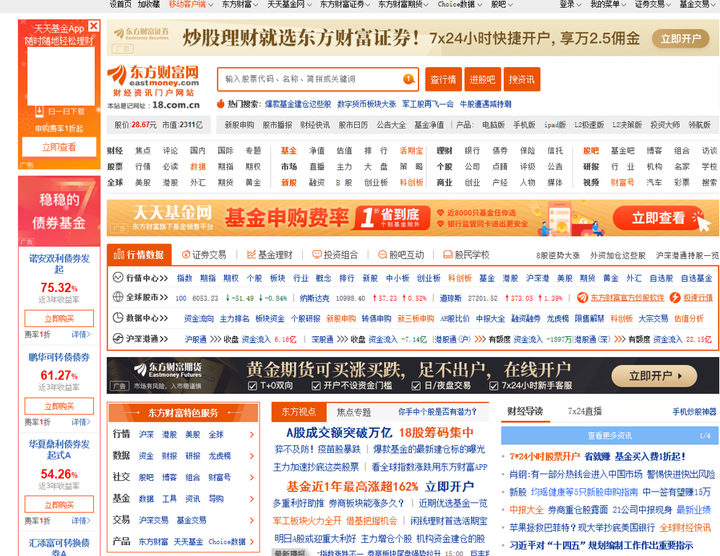Click 立即查看 in left app ad
This screenshot has height=556, width=720.
tap(59, 147)
